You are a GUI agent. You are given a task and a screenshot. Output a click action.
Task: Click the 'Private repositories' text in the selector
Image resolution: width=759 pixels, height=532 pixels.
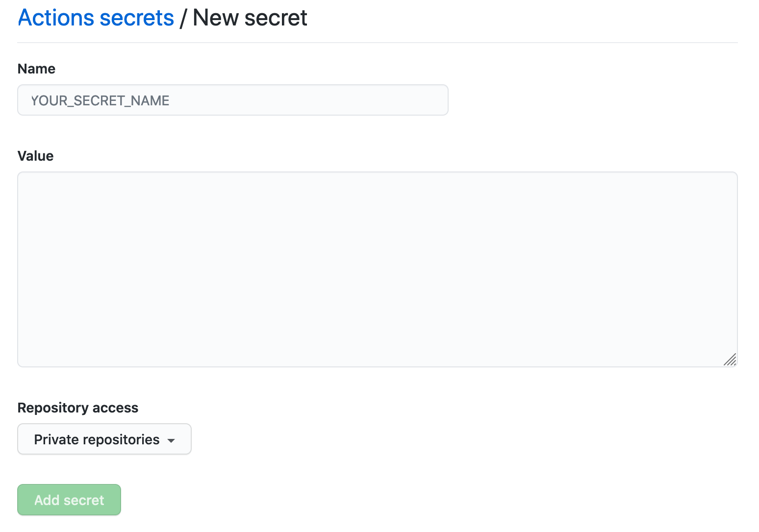click(x=97, y=439)
